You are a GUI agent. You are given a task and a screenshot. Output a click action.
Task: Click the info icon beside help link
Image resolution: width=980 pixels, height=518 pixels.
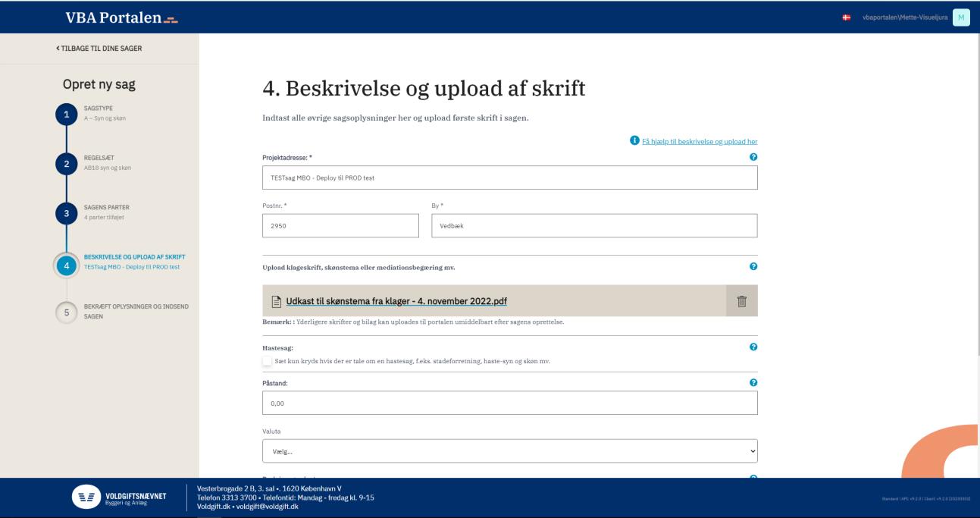pyautogui.click(x=634, y=141)
